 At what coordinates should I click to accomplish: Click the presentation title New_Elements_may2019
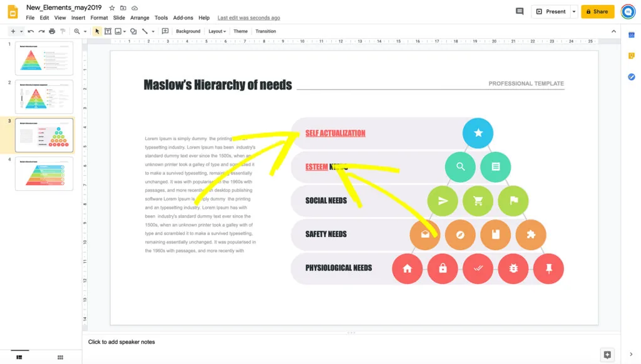click(64, 8)
